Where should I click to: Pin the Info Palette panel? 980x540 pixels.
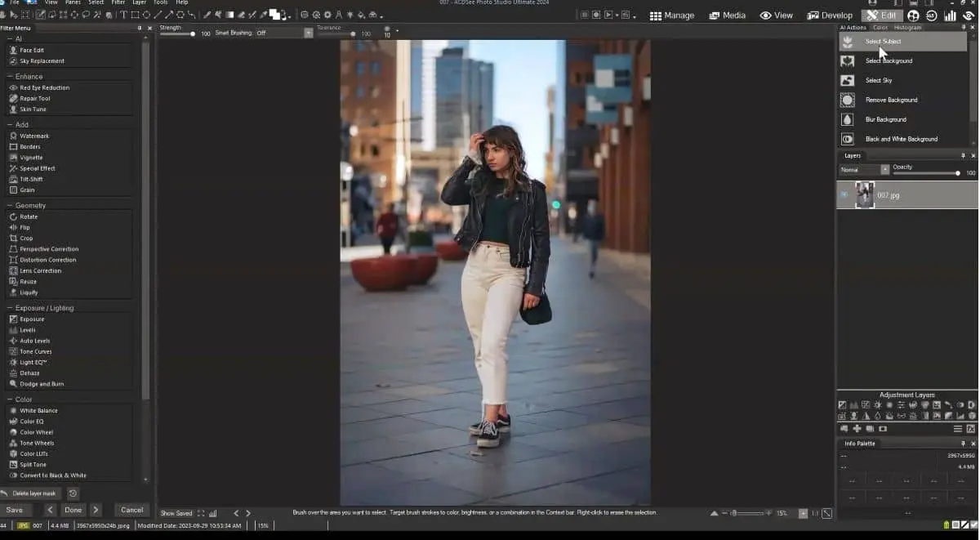point(963,444)
